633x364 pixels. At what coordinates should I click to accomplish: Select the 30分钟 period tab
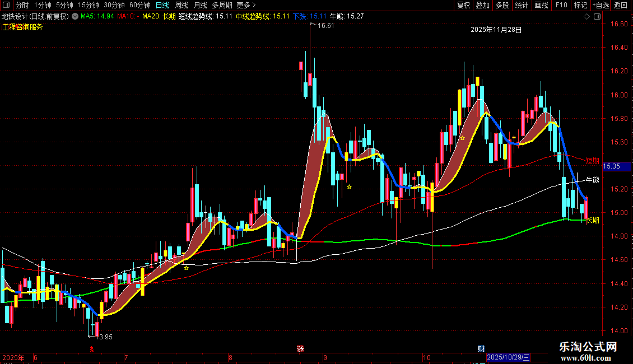114,5
